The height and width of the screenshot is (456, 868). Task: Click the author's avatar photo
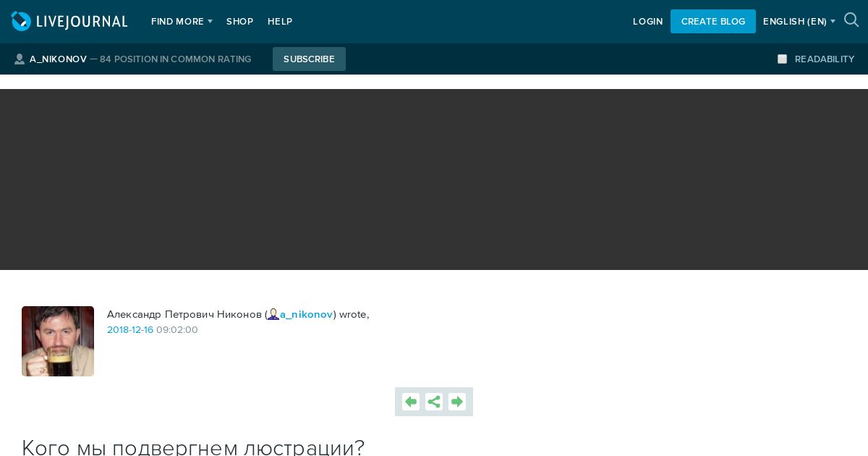(58, 341)
